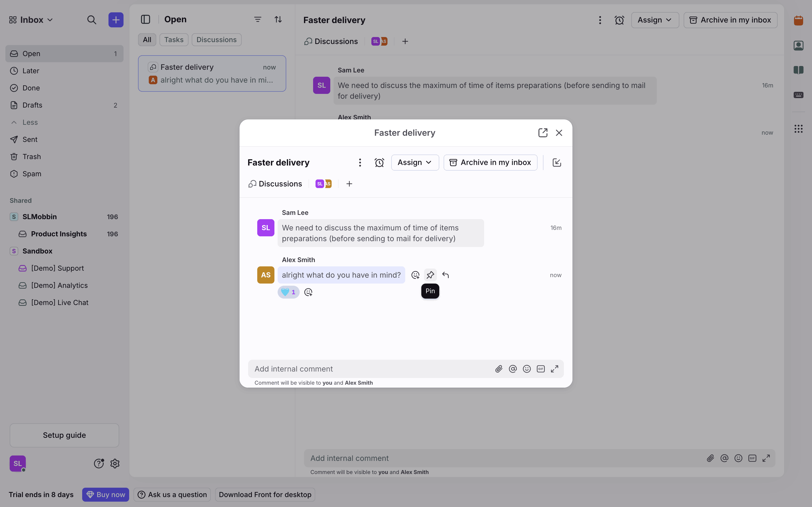Insert GIF in popup comment box
Screen dimensions: 812x507
(x=541, y=369)
